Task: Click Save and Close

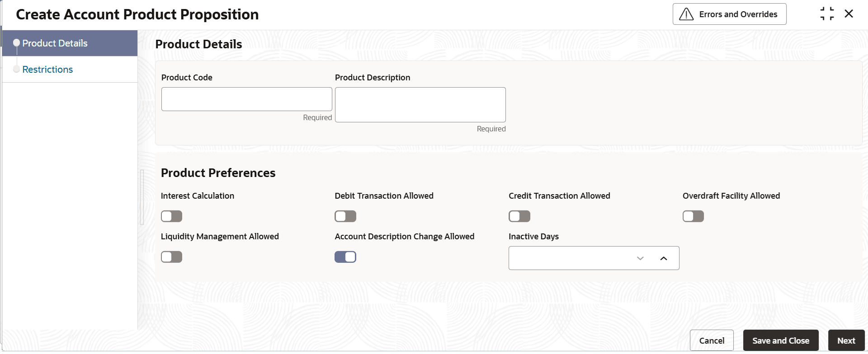Action: (781, 341)
